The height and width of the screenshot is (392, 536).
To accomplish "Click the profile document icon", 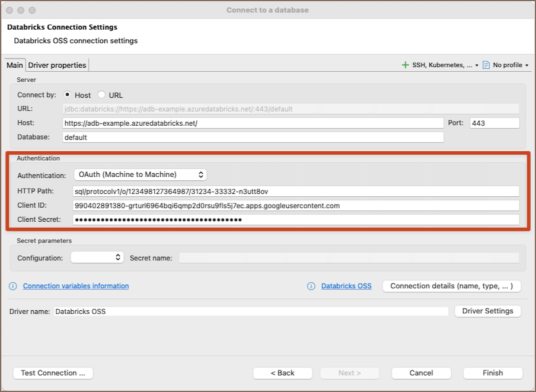I will pos(486,65).
